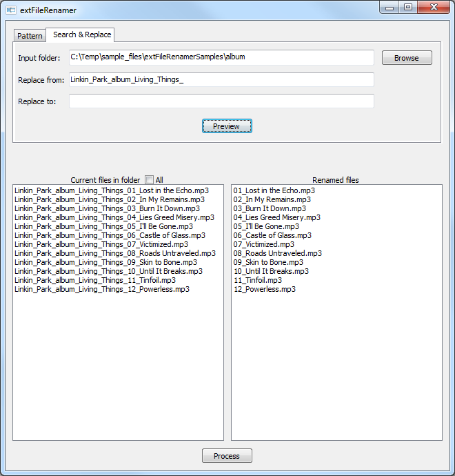The image size is (455, 476).
Task: Select current file 12_Powerless.mp3
Action: (x=101, y=289)
